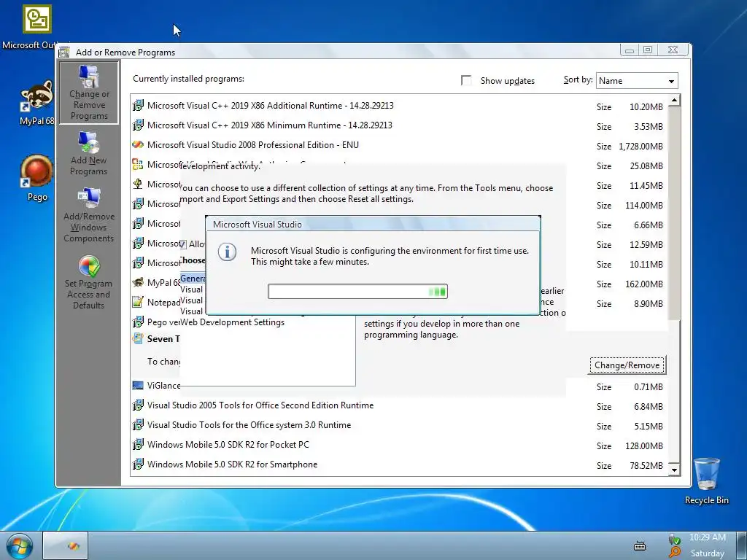Click the first-time-use progress bar
This screenshot has width=747, height=560.
(357, 292)
